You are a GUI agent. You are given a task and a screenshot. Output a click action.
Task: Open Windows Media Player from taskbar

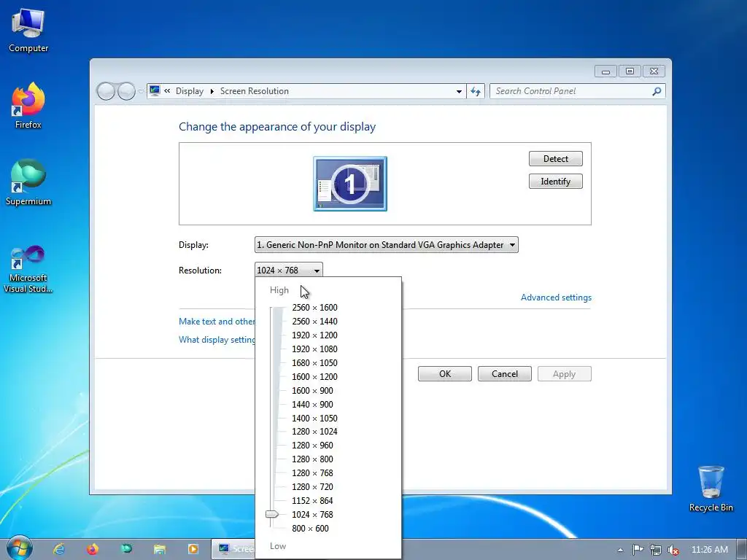point(193,549)
